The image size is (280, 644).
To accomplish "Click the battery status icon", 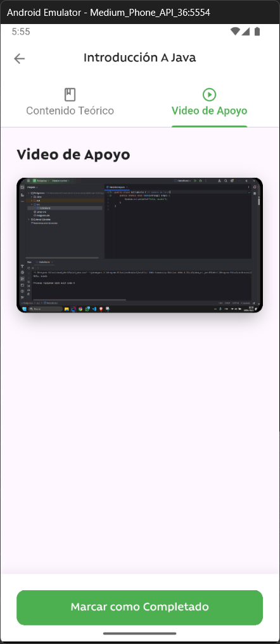I will click(x=257, y=32).
